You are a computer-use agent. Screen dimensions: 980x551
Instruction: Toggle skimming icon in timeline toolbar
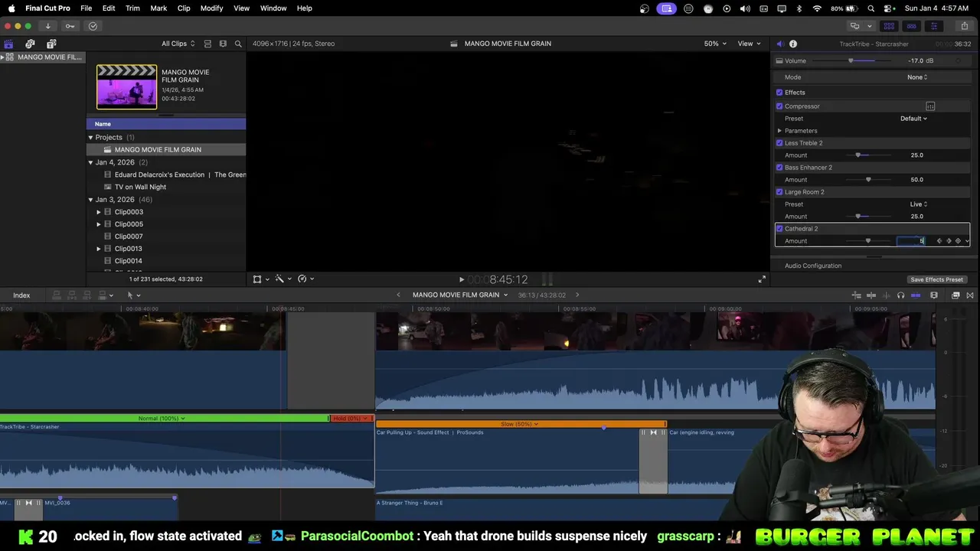[871, 295]
